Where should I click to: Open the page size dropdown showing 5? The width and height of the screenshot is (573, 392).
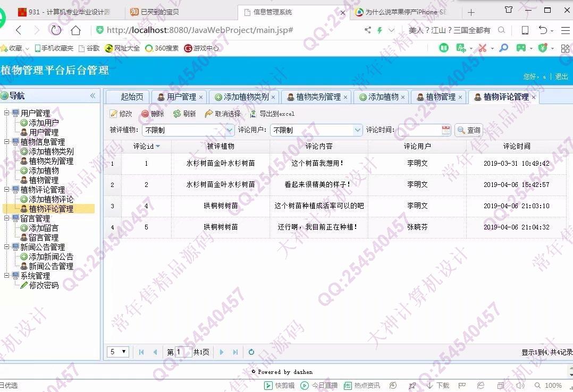pyautogui.click(x=118, y=352)
